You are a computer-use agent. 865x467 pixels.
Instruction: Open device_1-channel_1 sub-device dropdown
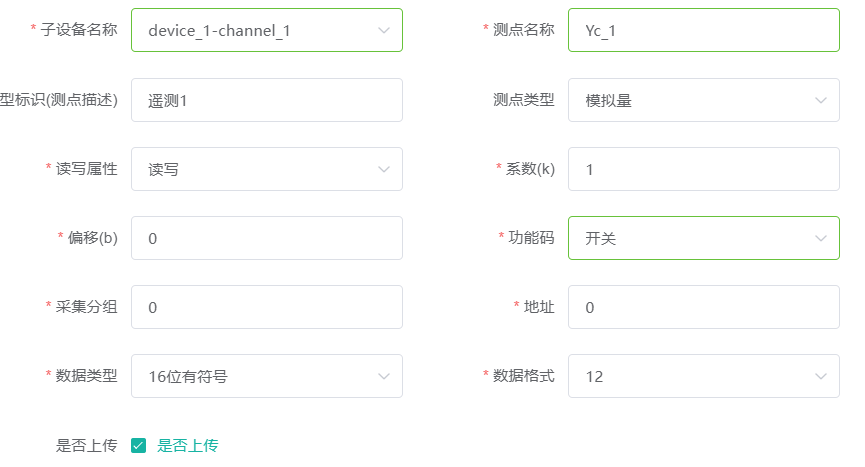(267, 30)
